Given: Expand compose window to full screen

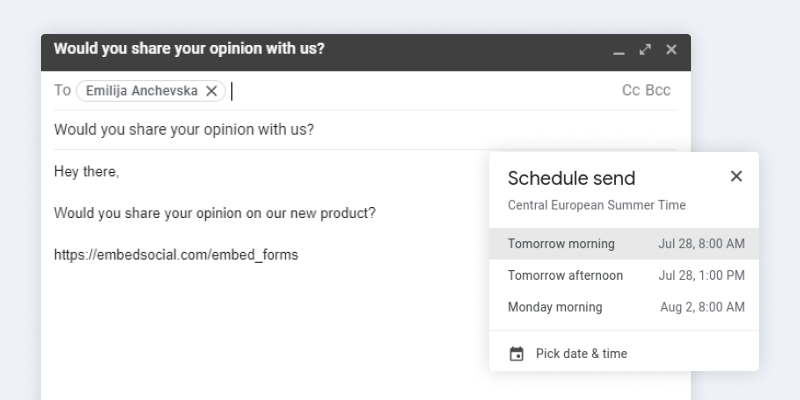Looking at the screenshot, I should [645, 49].
